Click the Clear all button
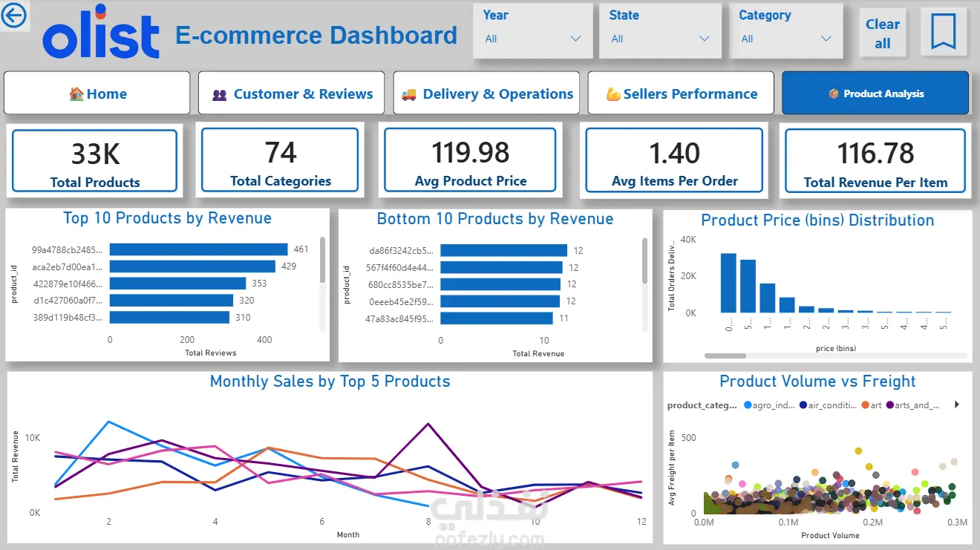This screenshot has height=550, width=980. [x=883, y=33]
